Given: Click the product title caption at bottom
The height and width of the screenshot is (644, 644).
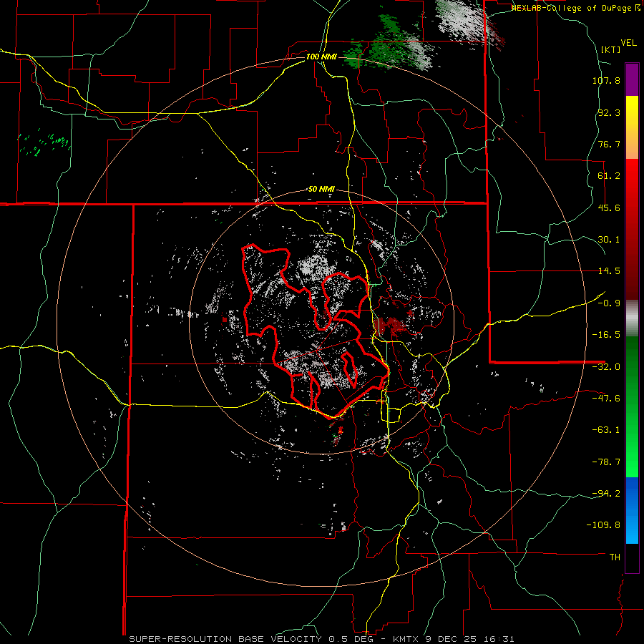Looking at the screenshot, I should [x=321, y=639].
